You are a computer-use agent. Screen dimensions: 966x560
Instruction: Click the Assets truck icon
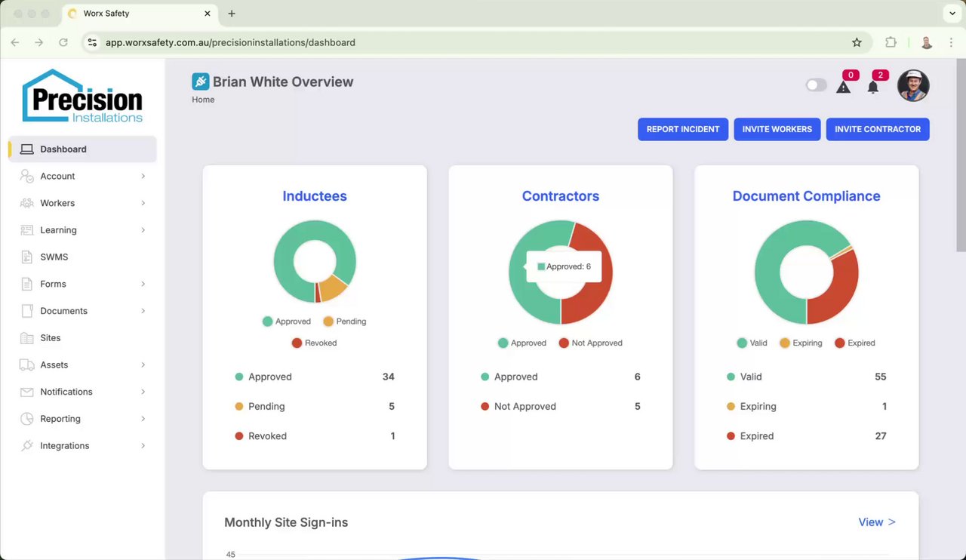26,365
